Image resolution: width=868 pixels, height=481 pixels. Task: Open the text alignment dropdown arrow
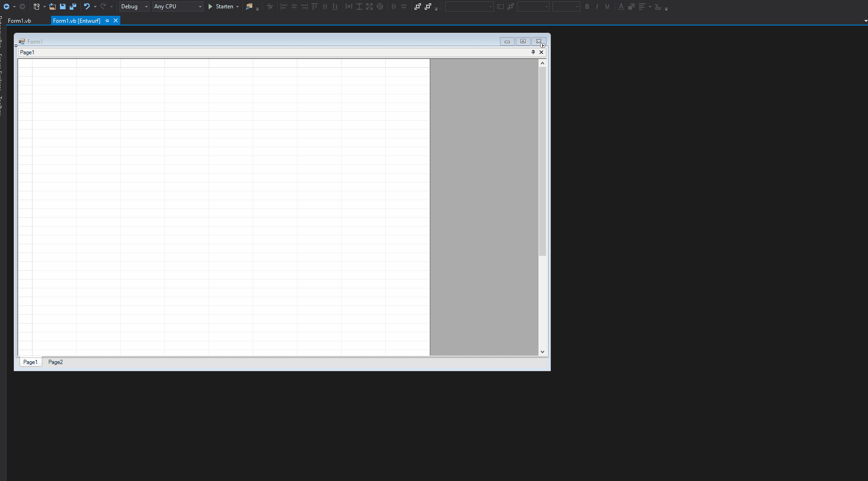click(650, 6)
